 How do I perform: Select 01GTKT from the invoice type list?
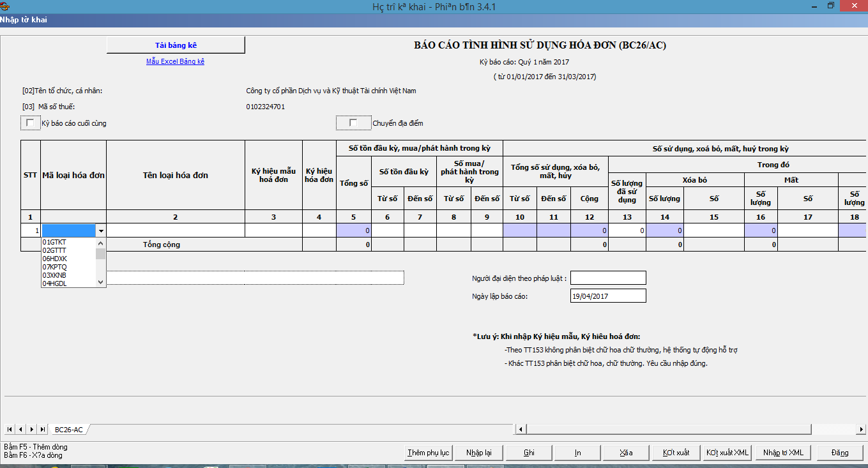coord(54,243)
